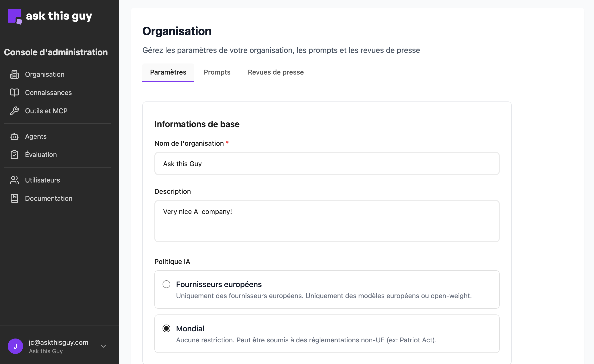Open the Utilisateurs section from sidebar

coord(42,180)
